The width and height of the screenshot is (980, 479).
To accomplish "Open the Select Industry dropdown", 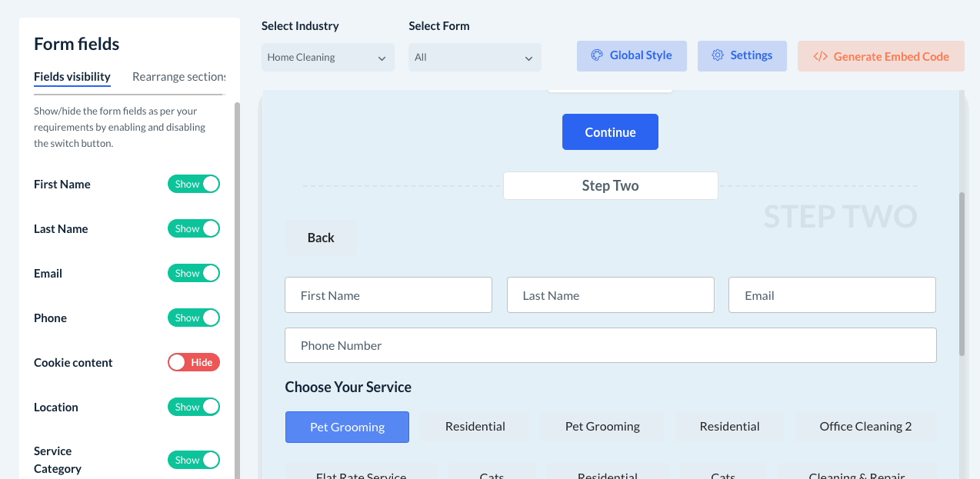I will (328, 58).
